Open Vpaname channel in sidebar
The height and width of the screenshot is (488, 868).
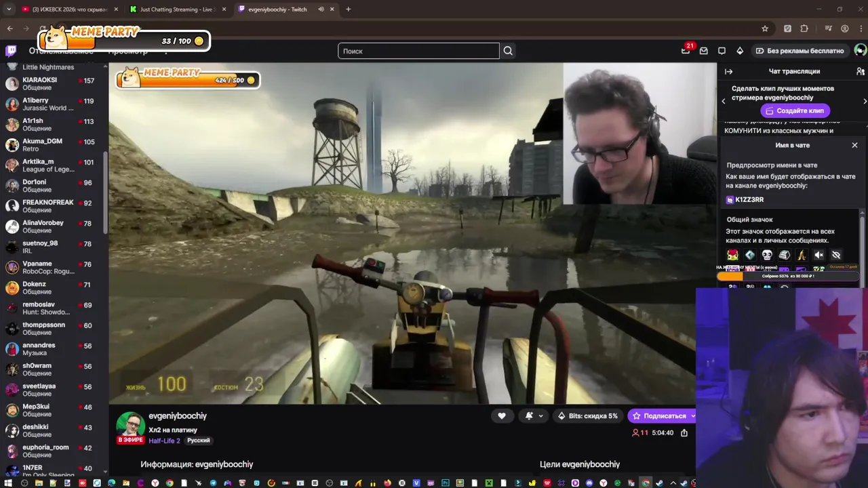(x=54, y=267)
